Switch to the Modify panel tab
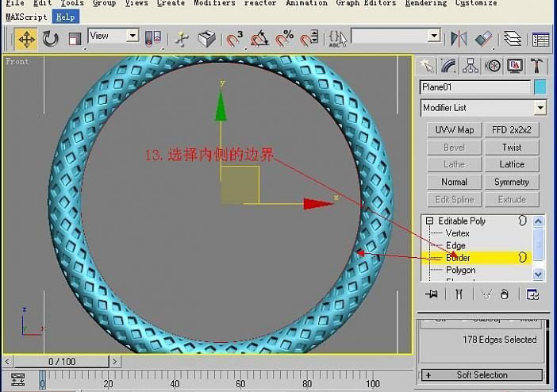 (x=448, y=66)
